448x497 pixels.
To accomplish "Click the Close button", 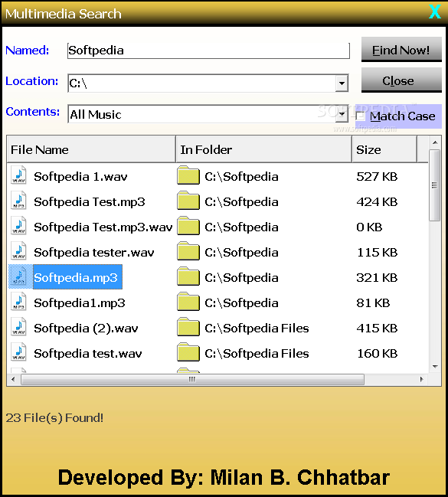I will coord(401,80).
